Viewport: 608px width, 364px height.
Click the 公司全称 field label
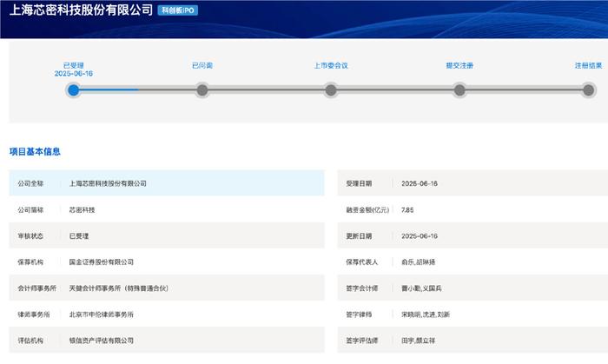[30, 183]
